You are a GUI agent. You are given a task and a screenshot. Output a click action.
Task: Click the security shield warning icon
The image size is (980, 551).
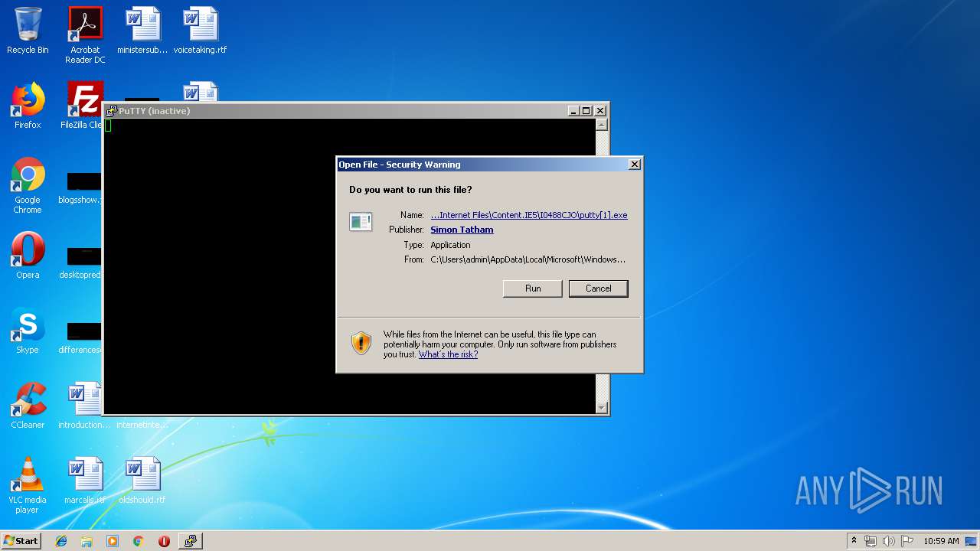pyautogui.click(x=361, y=343)
